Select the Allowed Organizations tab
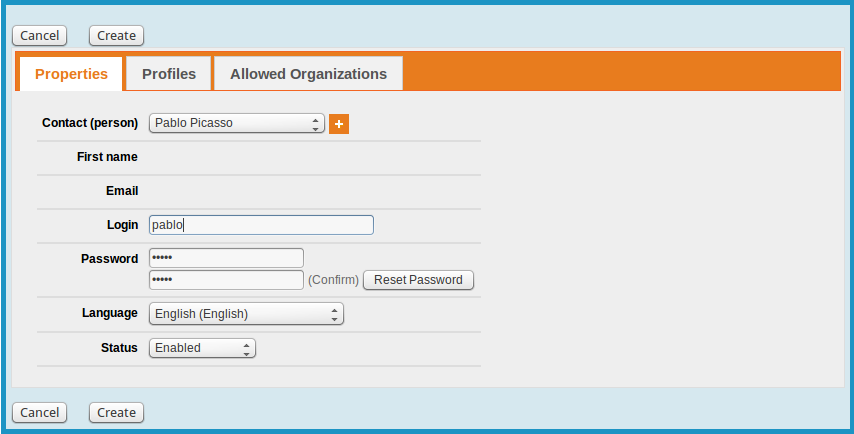The width and height of the screenshot is (854, 434). [308, 74]
